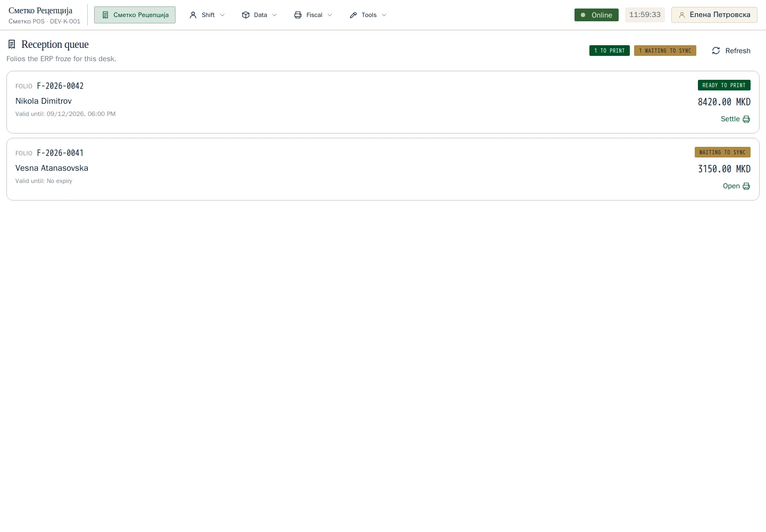Open folio F-2026-0041

(736, 186)
